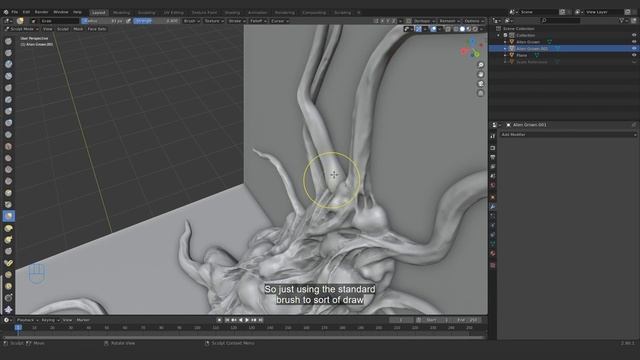Open the Texture properties tab
Image resolution: width=640 pixels, height=360 pixels.
click(x=493, y=265)
